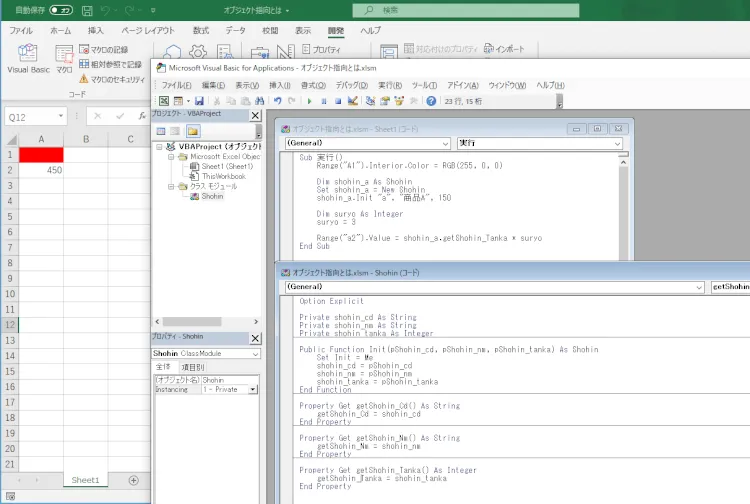Click the insert UserForm toolbar icon
This screenshot has width=750, height=504.
(x=178, y=101)
